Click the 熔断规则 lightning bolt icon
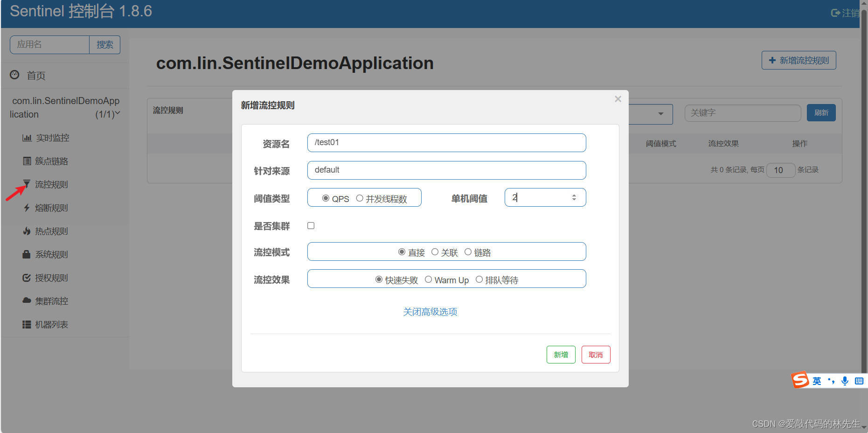 tap(27, 208)
